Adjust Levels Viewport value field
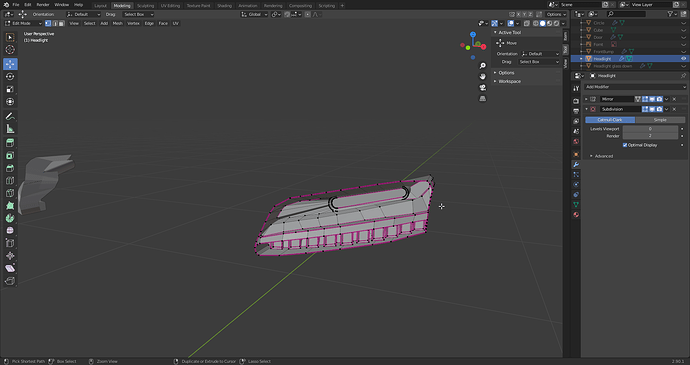The width and height of the screenshot is (690, 365). coord(650,129)
